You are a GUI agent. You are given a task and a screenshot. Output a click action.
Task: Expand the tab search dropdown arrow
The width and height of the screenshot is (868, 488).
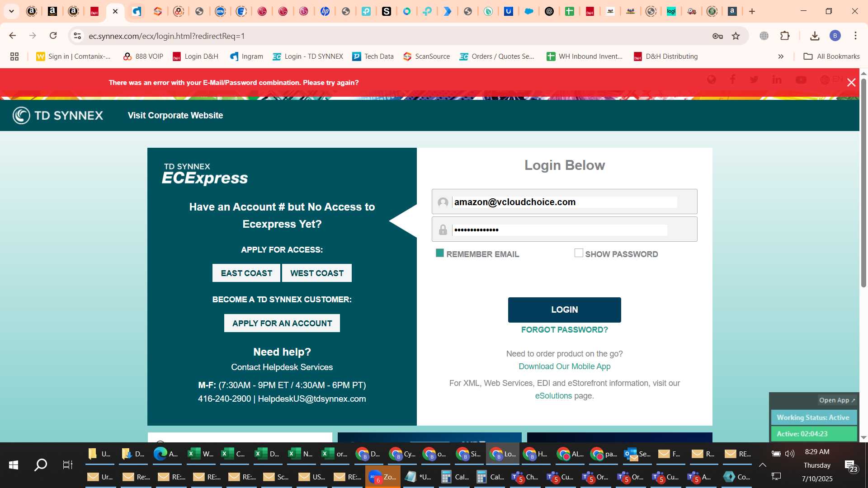[11, 11]
